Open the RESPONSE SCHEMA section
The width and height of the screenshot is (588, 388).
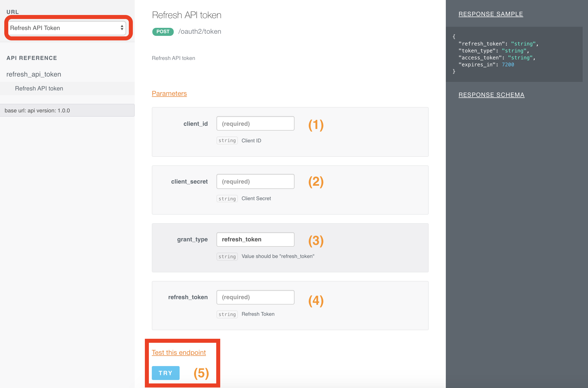coord(491,95)
